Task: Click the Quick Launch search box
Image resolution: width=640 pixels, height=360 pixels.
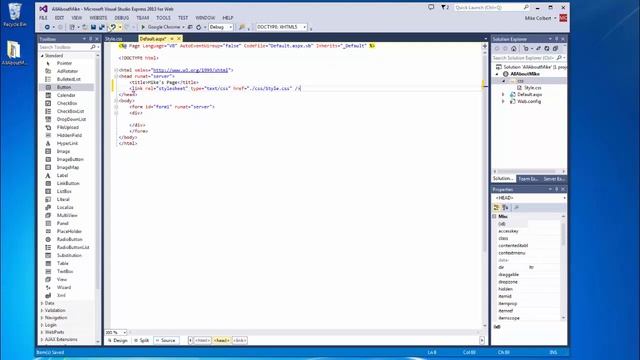Action: click(x=492, y=7)
